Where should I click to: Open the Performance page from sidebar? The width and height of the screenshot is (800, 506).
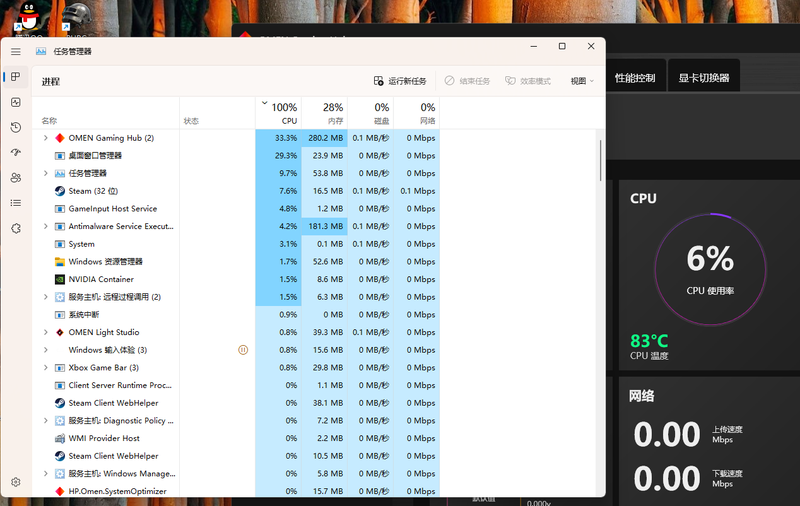coord(16,102)
